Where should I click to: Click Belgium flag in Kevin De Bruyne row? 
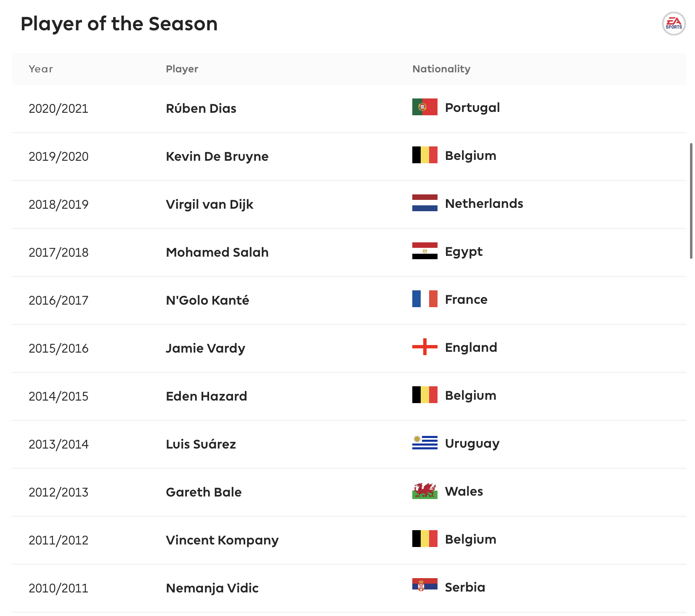[424, 155]
